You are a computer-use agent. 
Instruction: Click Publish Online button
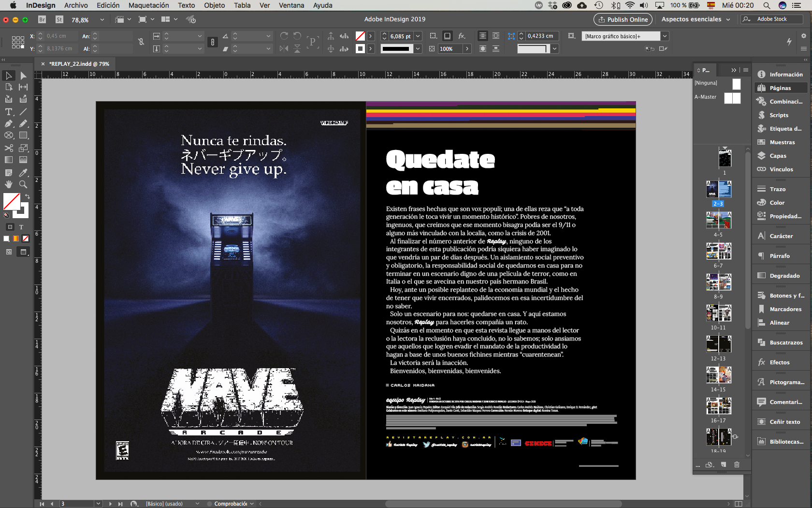coord(623,19)
